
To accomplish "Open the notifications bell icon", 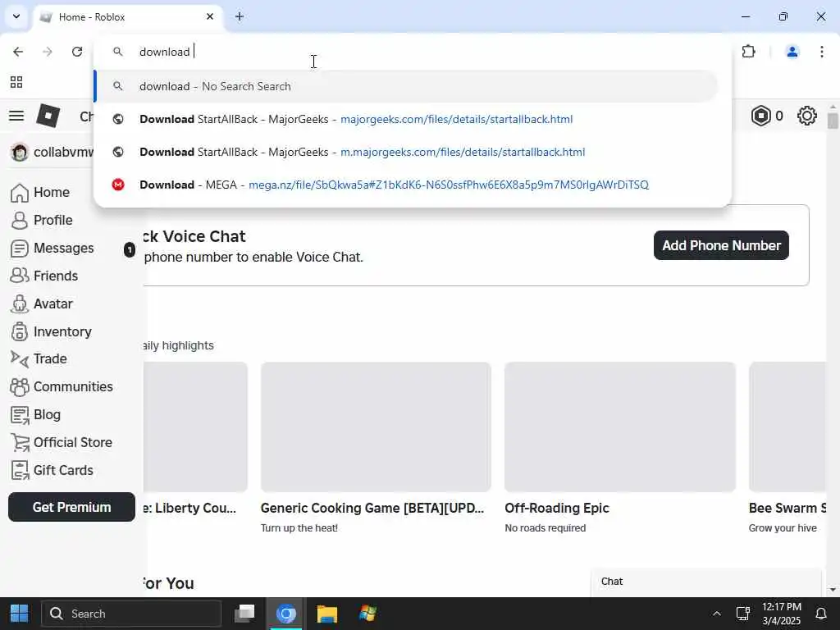I will 820,614.
